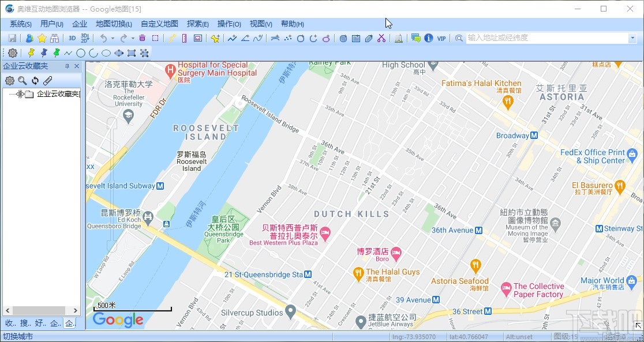Open the 3D view tool
Image resolution: width=644 pixels, height=342 pixels.
coord(72,38)
